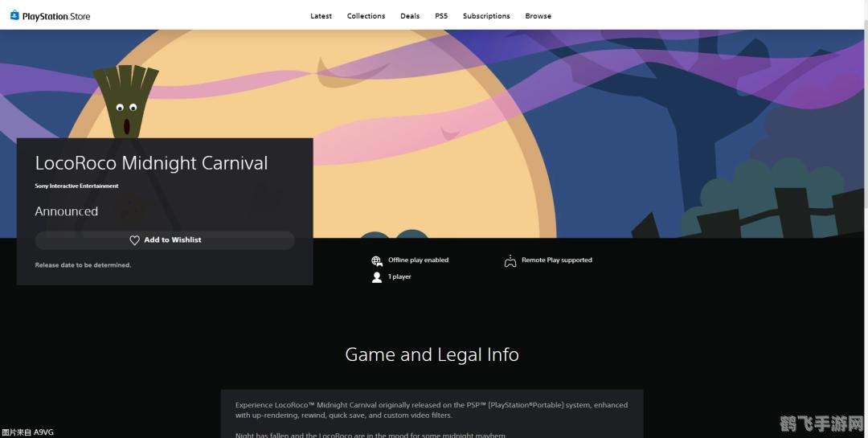This screenshot has height=438, width=868.
Task: Select PS5 in the navigation bar
Action: [x=441, y=16]
